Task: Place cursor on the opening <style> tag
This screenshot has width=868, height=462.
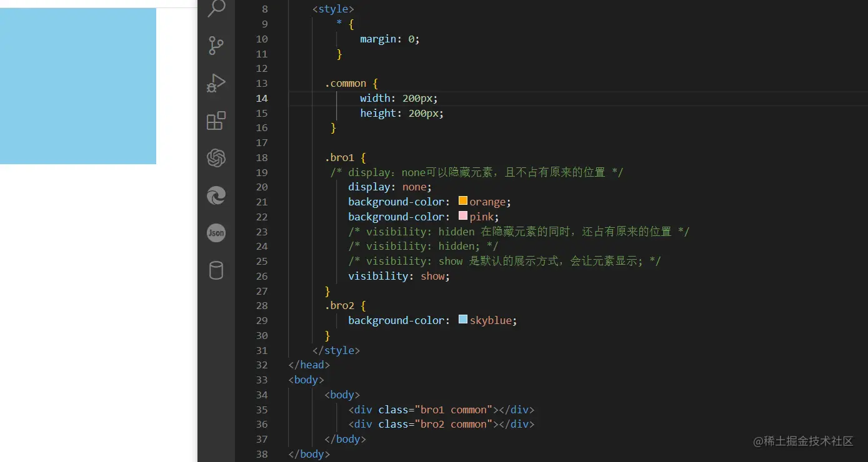Action: pos(334,9)
